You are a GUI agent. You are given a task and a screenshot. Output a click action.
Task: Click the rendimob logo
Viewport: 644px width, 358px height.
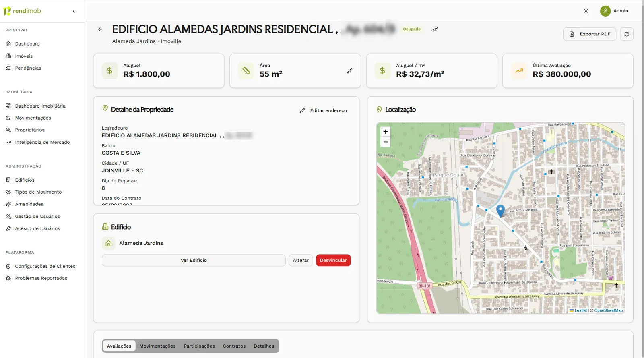(23, 11)
